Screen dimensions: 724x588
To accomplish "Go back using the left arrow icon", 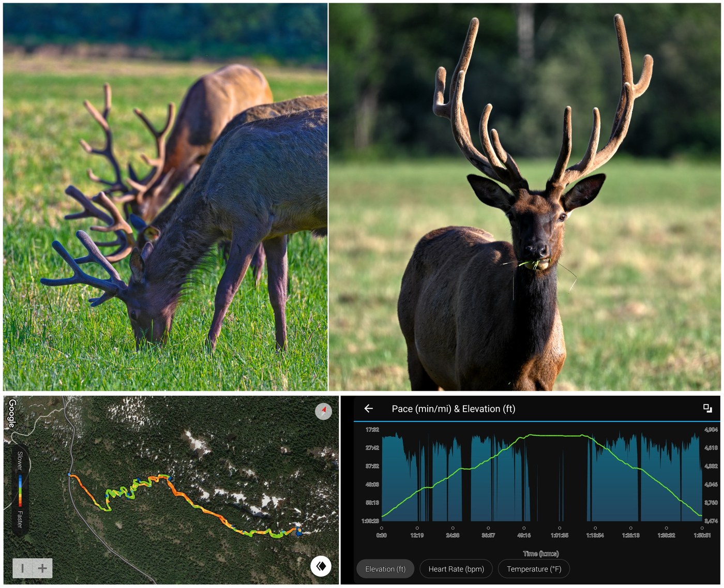I will [x=369, y=409].
